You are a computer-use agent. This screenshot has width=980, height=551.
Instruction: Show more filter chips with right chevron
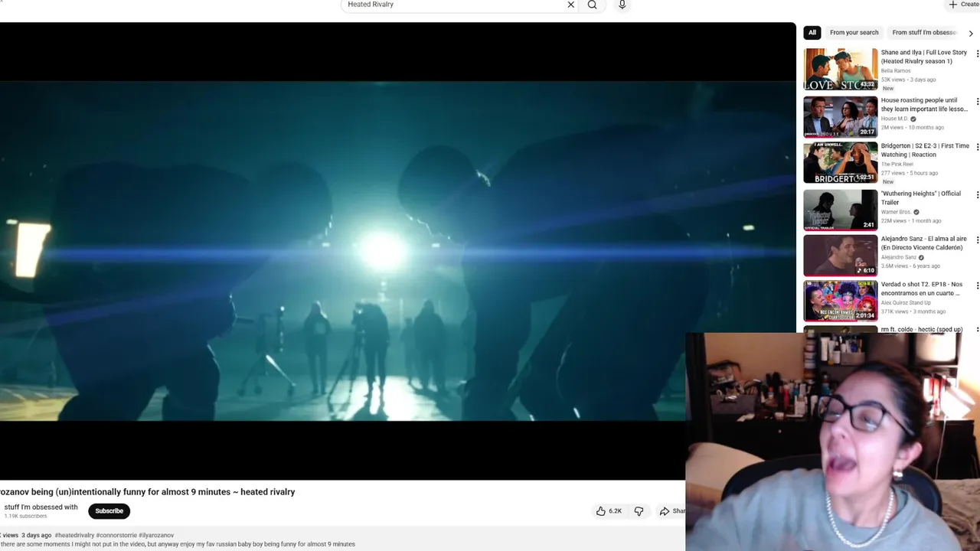click(971, 33)
